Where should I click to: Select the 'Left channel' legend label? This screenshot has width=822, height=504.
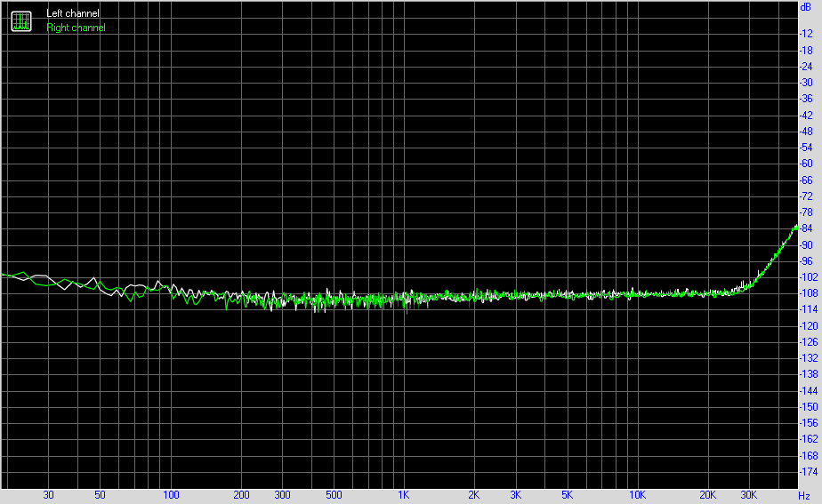(72, 13)
